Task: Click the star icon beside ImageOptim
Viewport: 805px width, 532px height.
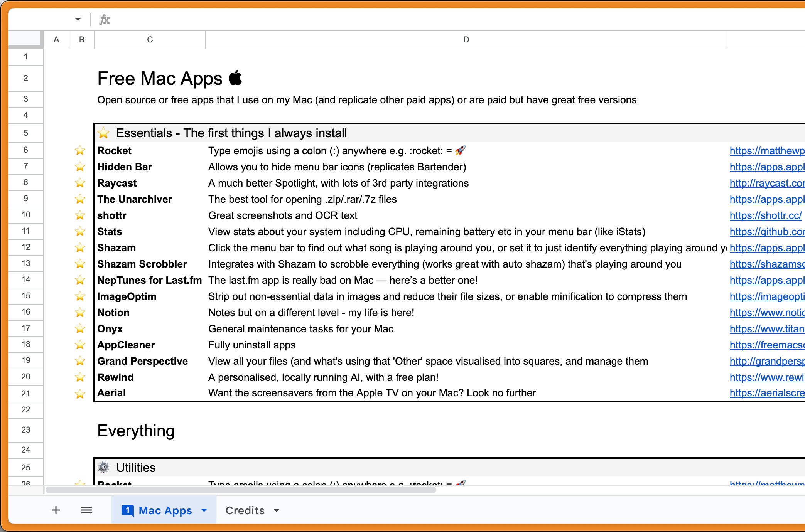Action: coord(80,296)
